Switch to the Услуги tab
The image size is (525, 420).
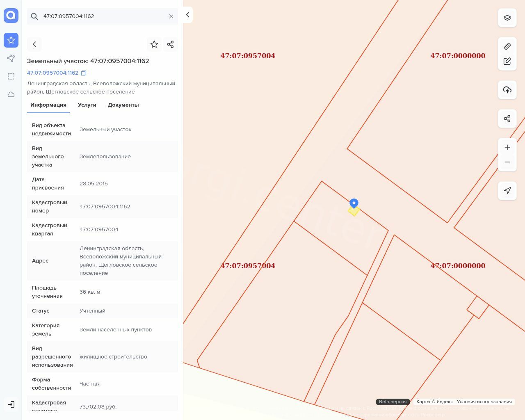pyautogui.click(x=87, y=105)
